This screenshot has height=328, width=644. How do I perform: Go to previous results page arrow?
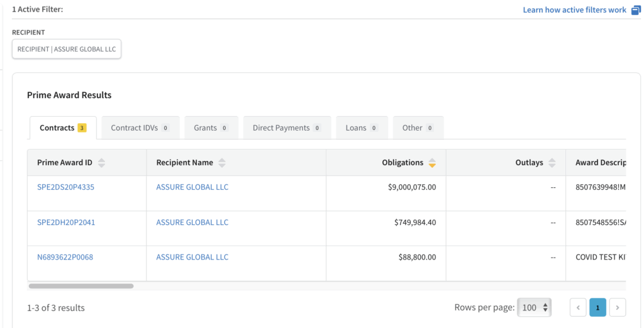578,307
